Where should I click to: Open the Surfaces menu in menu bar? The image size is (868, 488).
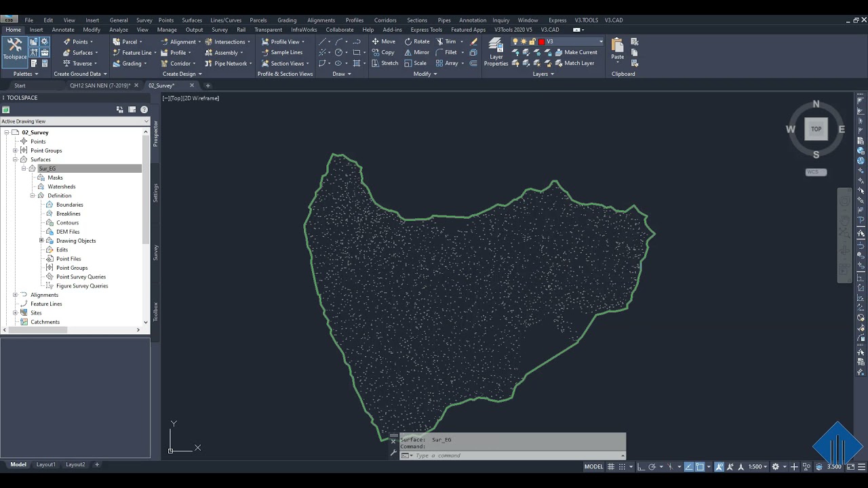click(192, 20)
